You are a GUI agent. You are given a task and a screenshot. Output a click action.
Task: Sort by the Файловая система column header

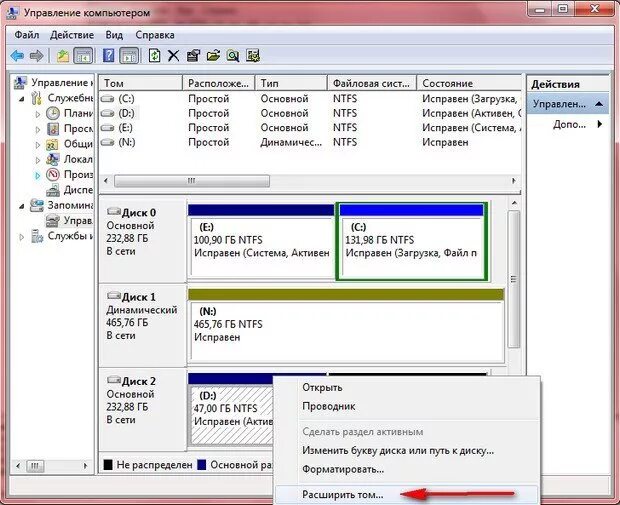[372, 83]
